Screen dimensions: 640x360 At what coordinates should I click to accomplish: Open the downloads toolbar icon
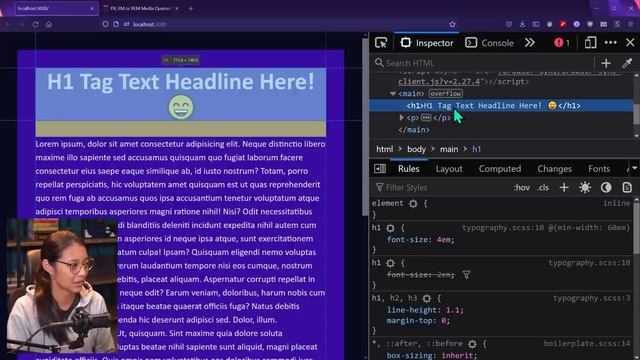[x=522, y=24]
